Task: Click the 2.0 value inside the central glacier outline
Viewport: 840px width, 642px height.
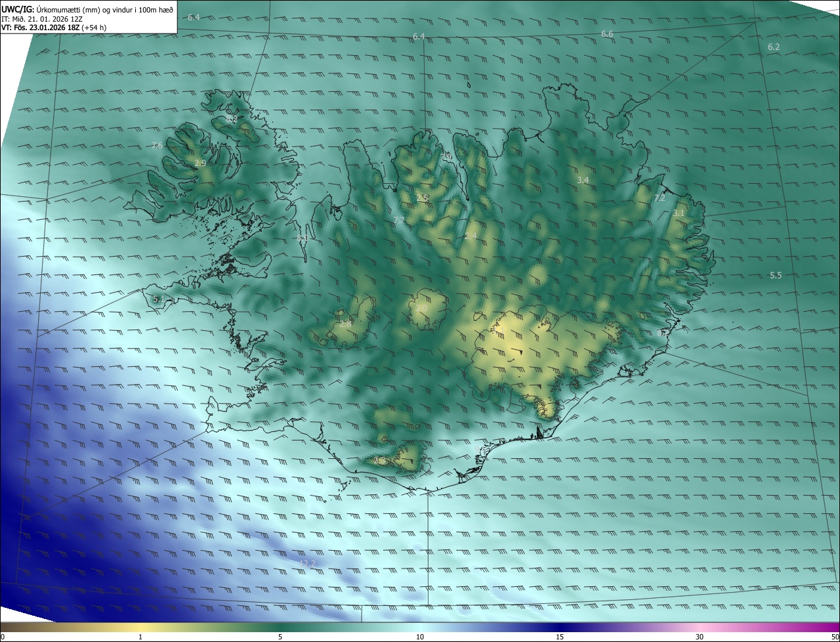Action: [x=421, y=308]
